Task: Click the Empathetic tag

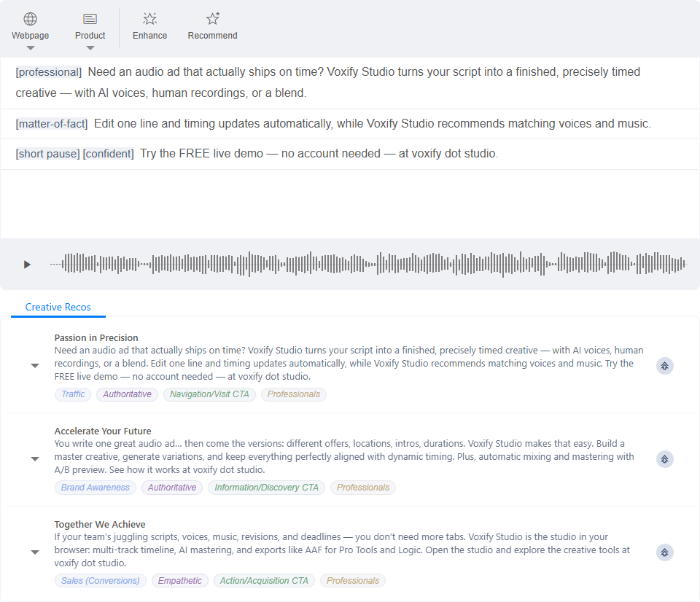Action: pos(180,581)
